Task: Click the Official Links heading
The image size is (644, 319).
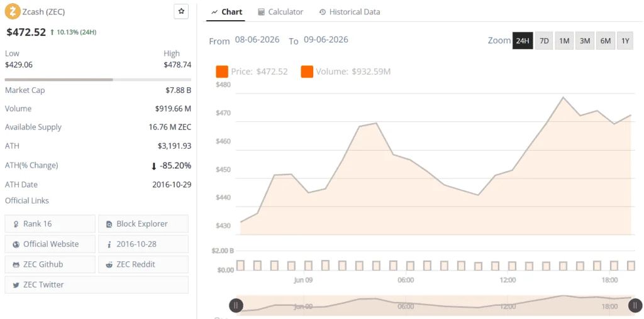Action: click(26, 200)
